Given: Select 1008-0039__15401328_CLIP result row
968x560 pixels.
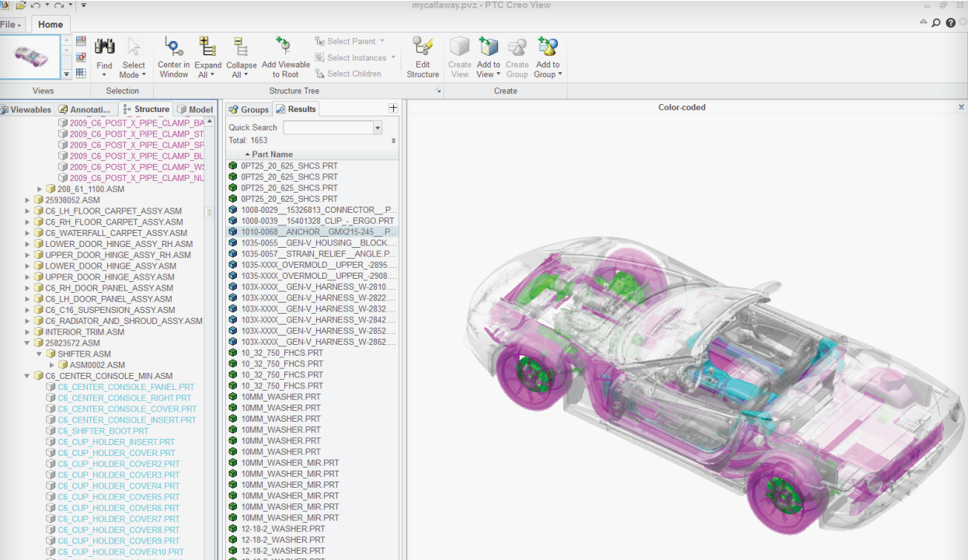Looking at the screenshot, I should 312,221.
